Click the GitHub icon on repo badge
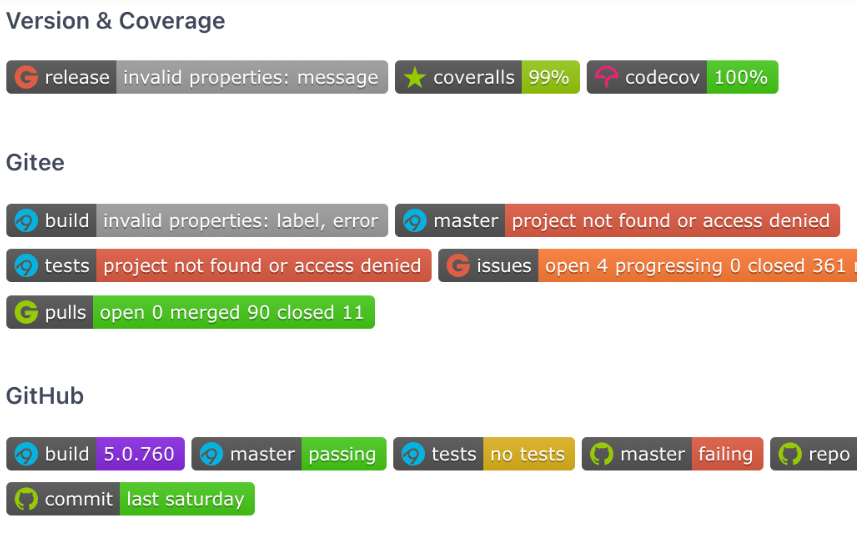Screen dimensions: 857x537 click(x=790, y=454)
